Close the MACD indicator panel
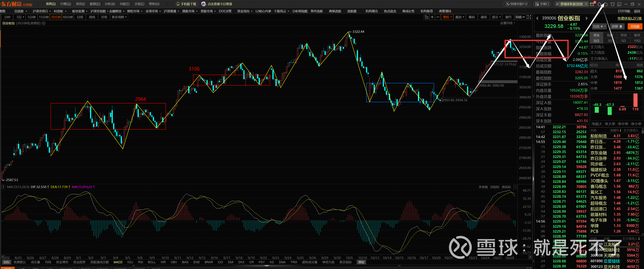644x269 pixels. (515, 187)
